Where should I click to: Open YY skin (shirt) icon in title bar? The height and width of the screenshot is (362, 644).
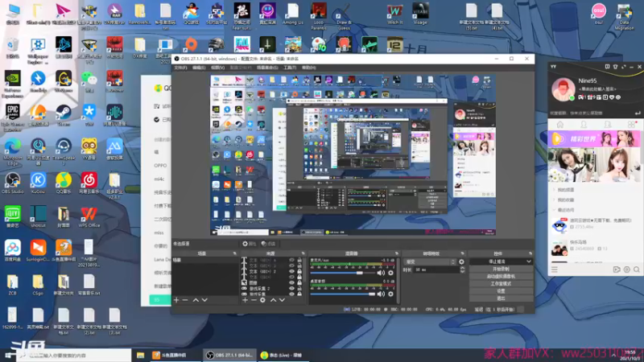[x=615, y=67]
